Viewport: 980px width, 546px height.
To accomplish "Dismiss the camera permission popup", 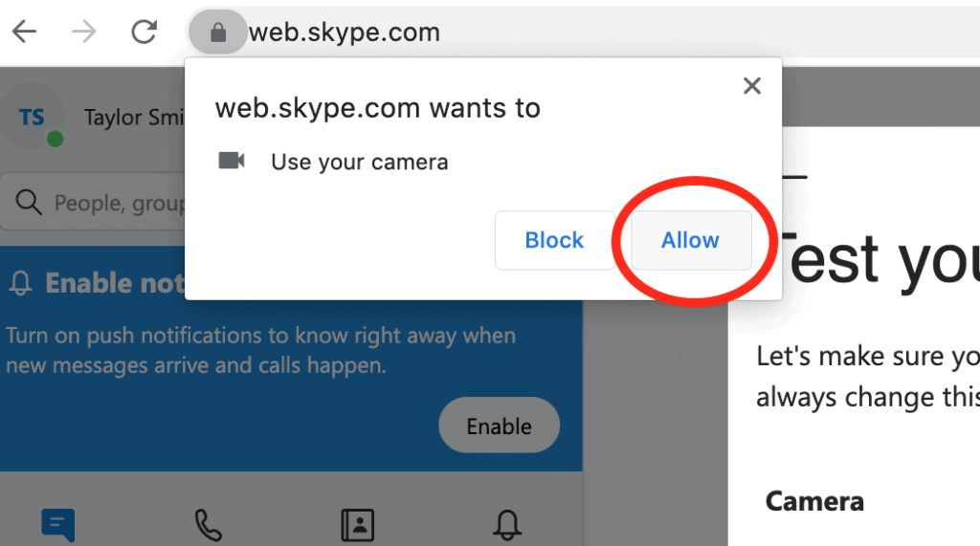I will point(752,86).
